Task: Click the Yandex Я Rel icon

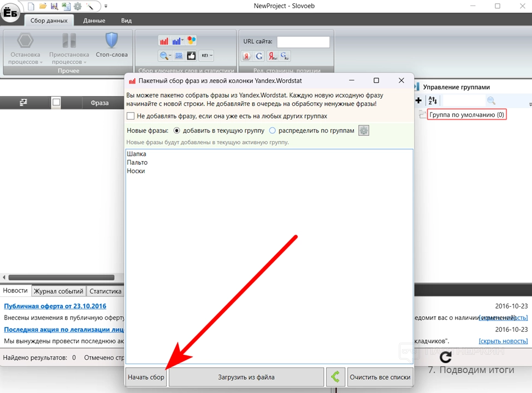Action: tap(272, 56)
